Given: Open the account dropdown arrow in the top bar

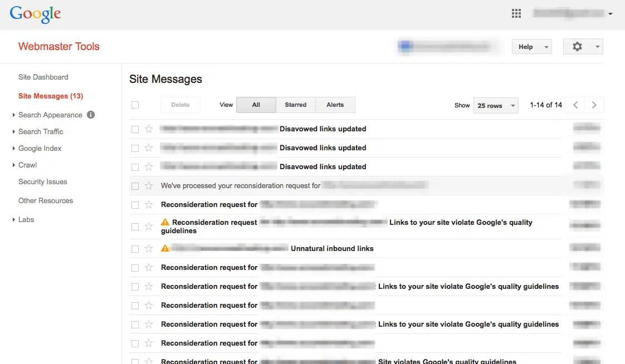Looking at the screenshot, I should click(x=611, y=14).
